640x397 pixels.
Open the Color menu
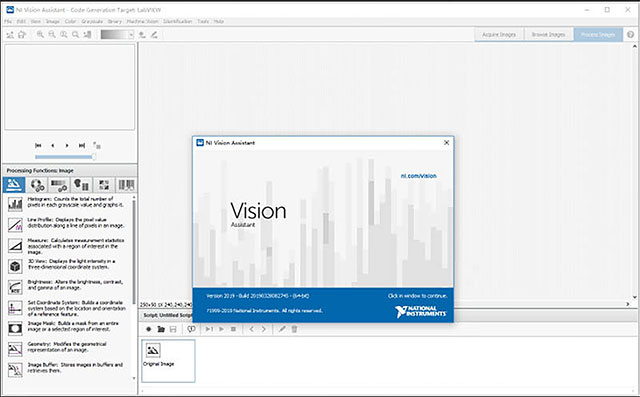(x=70, y=21)
